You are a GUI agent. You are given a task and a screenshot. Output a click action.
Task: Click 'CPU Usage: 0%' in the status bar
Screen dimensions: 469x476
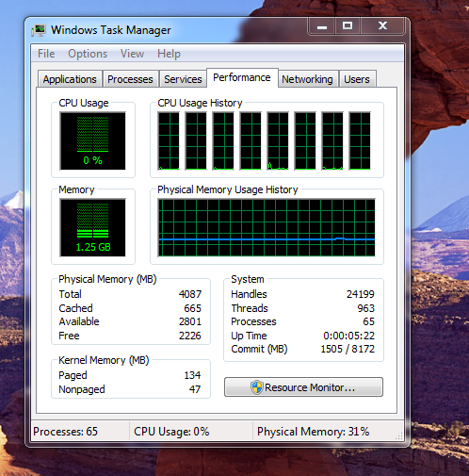coord(171,432)
